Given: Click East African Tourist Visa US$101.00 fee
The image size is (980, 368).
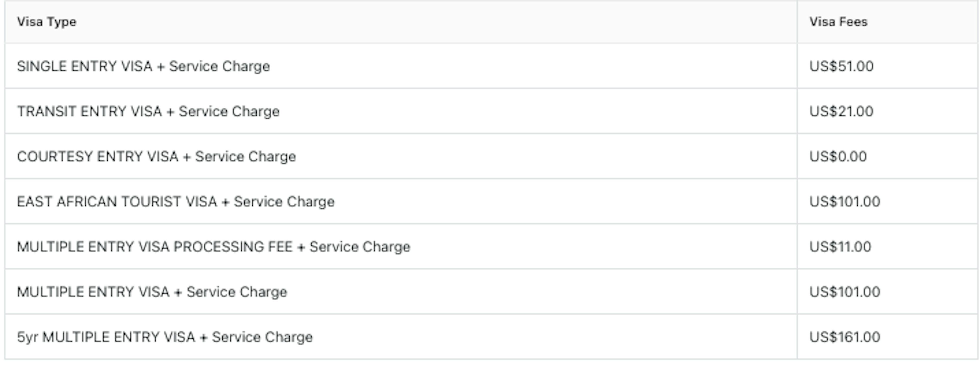Looking at the screenshot, I should pos(844,202).
